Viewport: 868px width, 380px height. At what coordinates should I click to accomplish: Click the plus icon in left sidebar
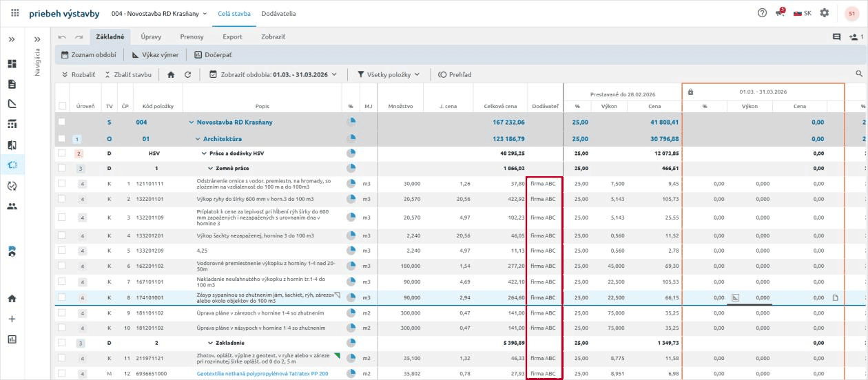point(12,319)
